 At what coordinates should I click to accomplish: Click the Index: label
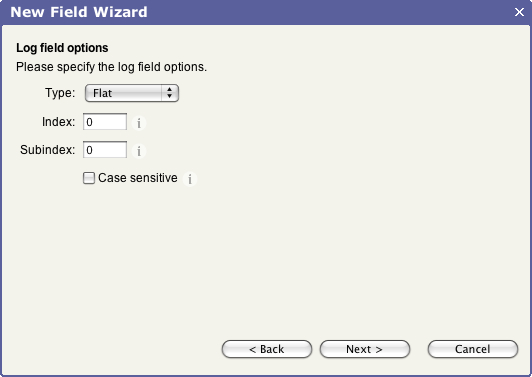coord(58,121)
